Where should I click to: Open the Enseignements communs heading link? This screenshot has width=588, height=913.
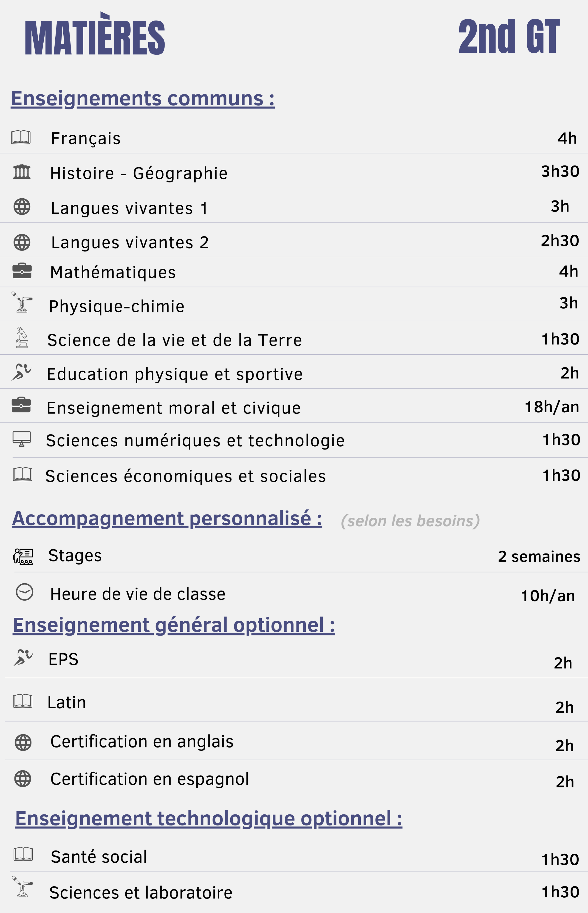pos(143,99)
